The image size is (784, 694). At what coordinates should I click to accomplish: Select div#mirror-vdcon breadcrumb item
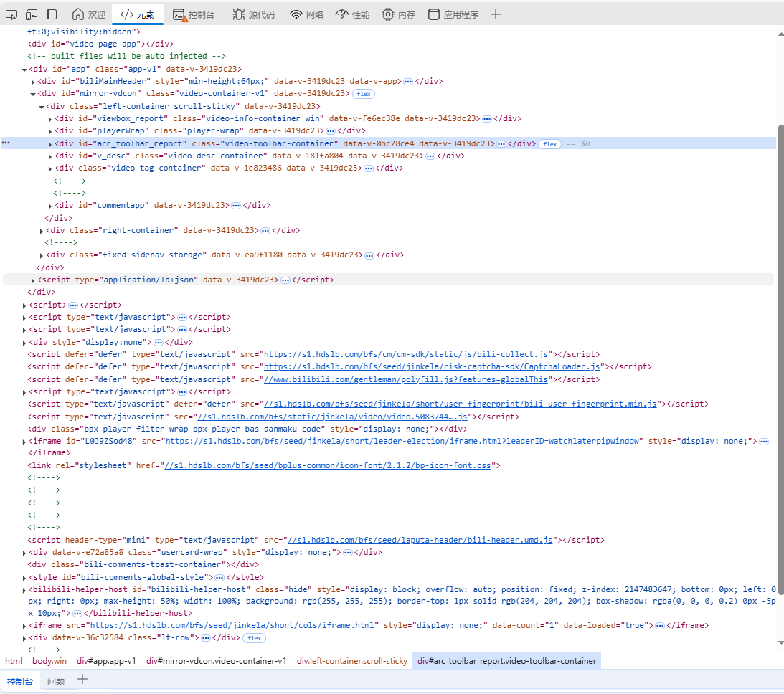pyautogui.click(x=216, y=661)
